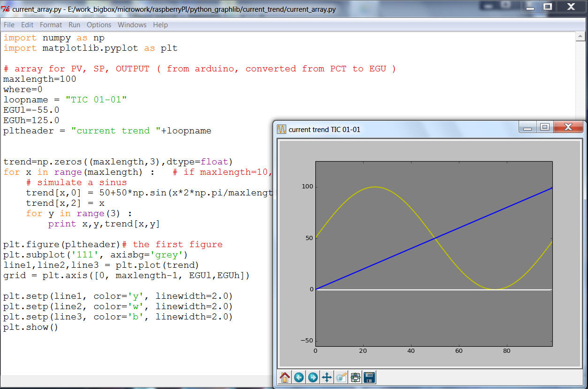Expand the Format menu
Viewport: 588px width, 389px height.
pos(51,25)
